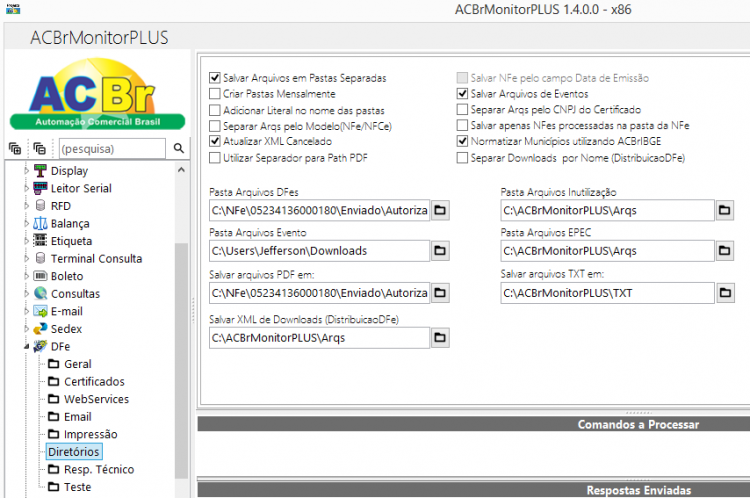Screen dimensions: 750x498
Task: Click the Boleto barcode icon
Action: [40, 276]
